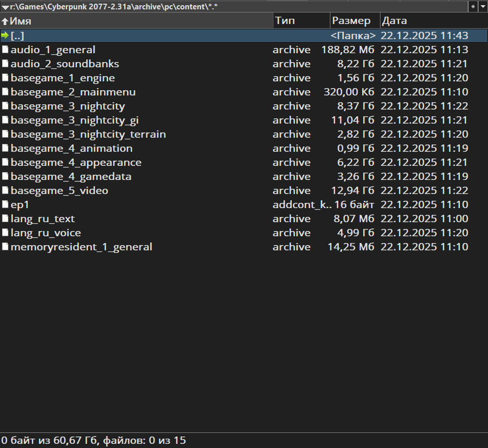Click the file icon next to audio_1_general
The height and width of the screenshot is (448, 488).
tap(5, 50)
